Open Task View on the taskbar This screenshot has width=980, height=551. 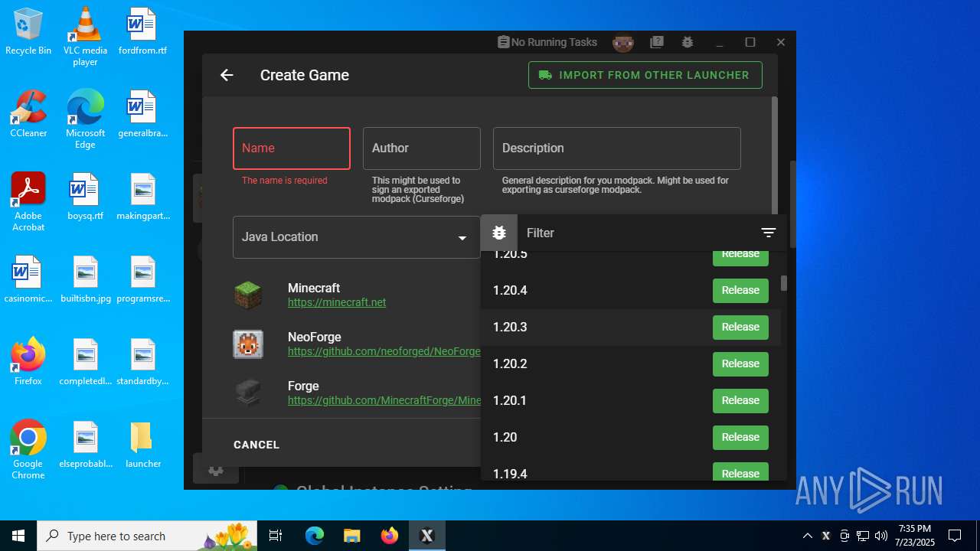tap(276, 536)
